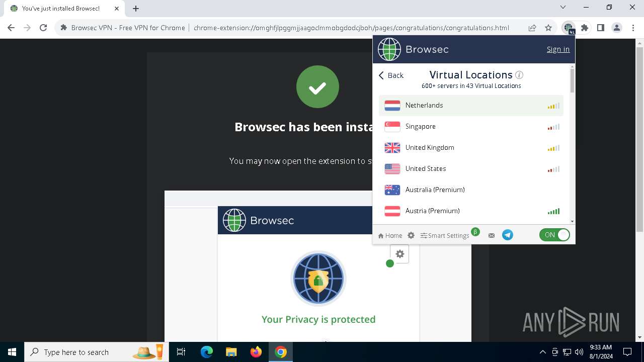644x362 pixels.
Task: Go Back from Virtual Locations
Action: pyautogui.click(x=391, y=75)
